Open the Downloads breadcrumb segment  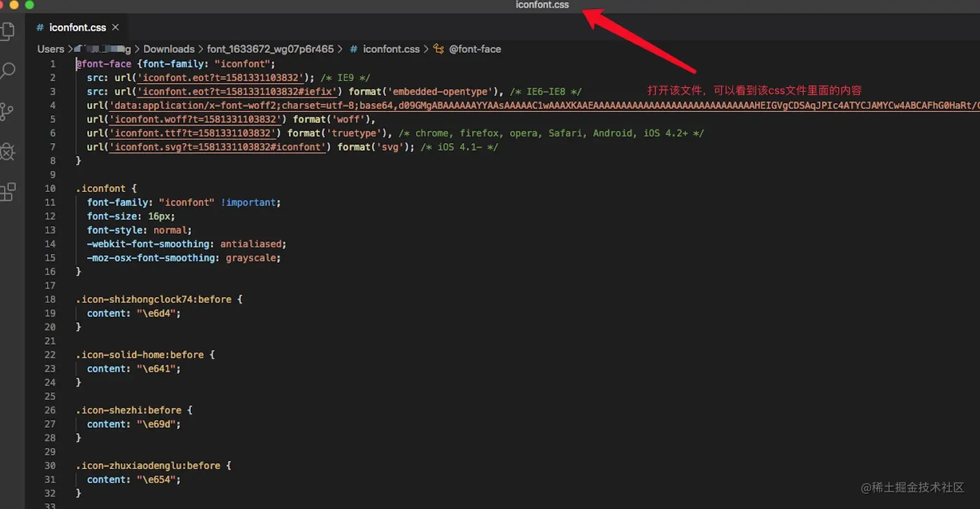pyautogui.click(x=169, y=49)
